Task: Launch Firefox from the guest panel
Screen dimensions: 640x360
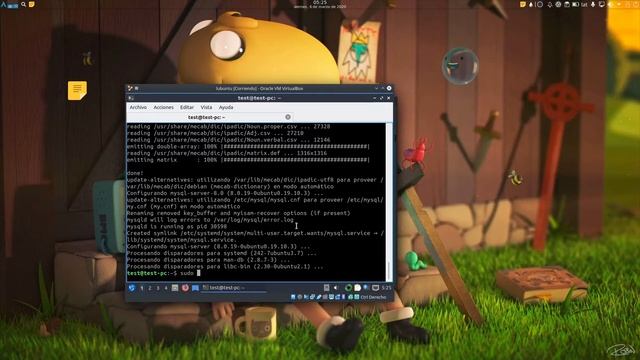Action: click(x=185, y=288)
